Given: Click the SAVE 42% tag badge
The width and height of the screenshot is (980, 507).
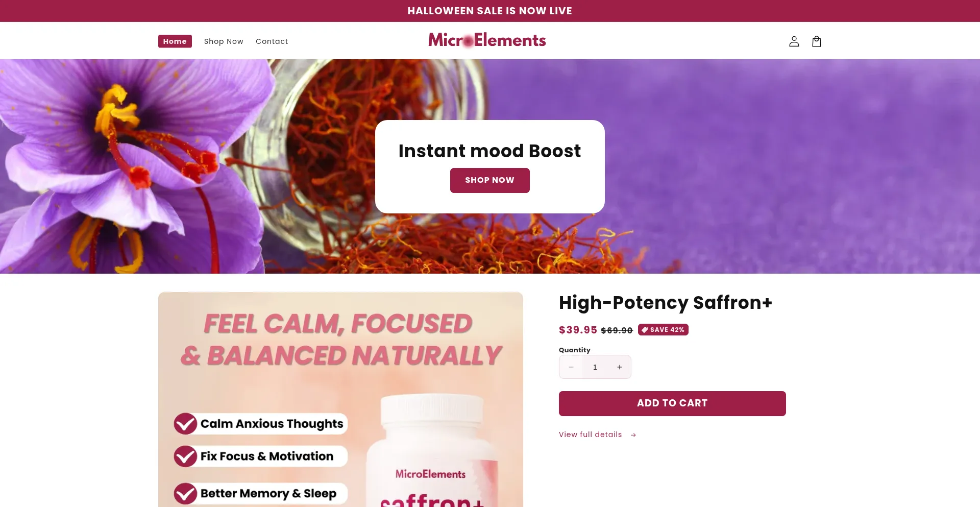Looking at the screenshot, I should coord(663,330).
